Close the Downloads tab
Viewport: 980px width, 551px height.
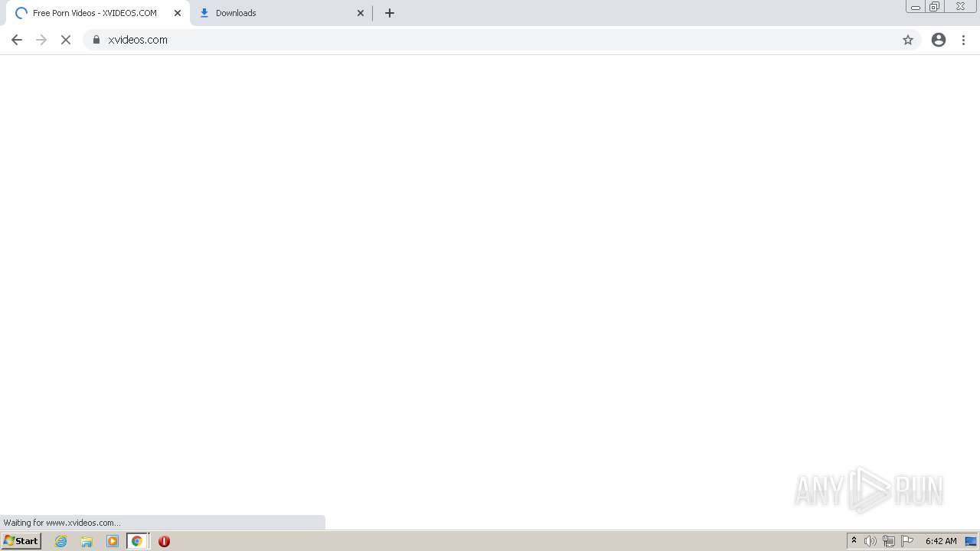pyautogui.click(x=361, y=13)
